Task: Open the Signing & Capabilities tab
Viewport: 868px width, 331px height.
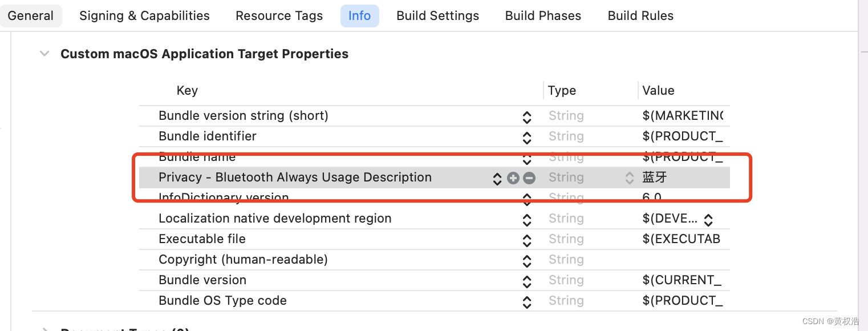Action: (x=144, y=15)
